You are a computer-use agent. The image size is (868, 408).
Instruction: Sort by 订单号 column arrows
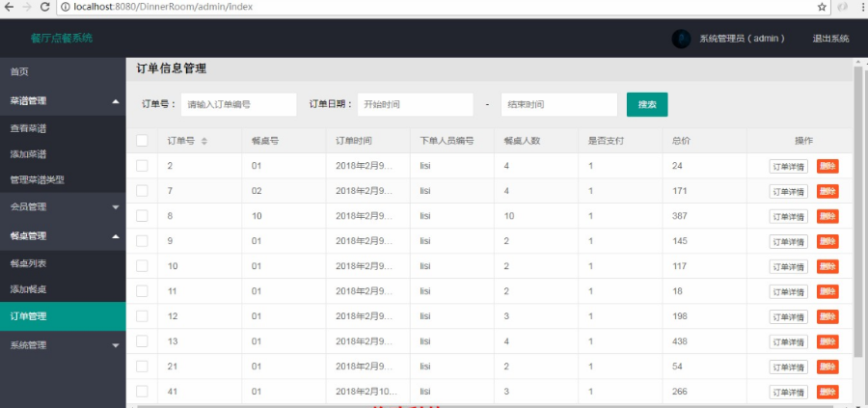[x=204, y=141]
